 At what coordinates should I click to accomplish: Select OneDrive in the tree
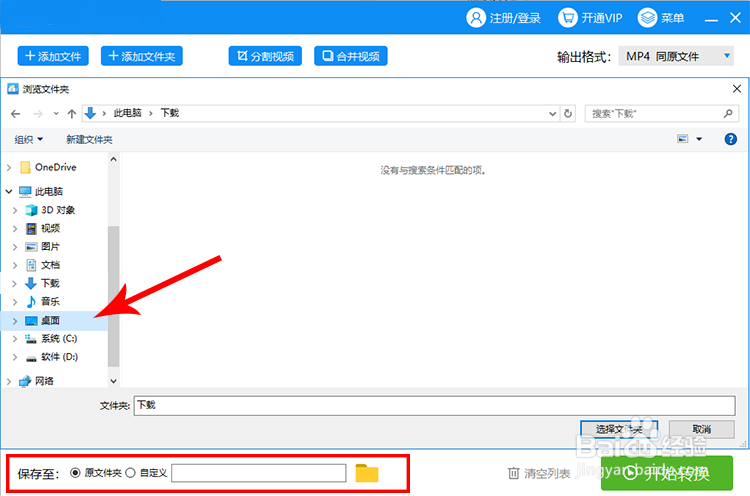(55, 167)
